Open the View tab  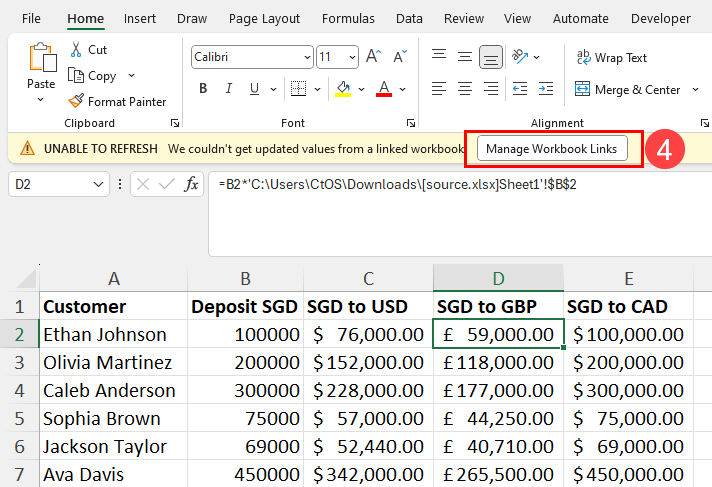coord(517,19)
